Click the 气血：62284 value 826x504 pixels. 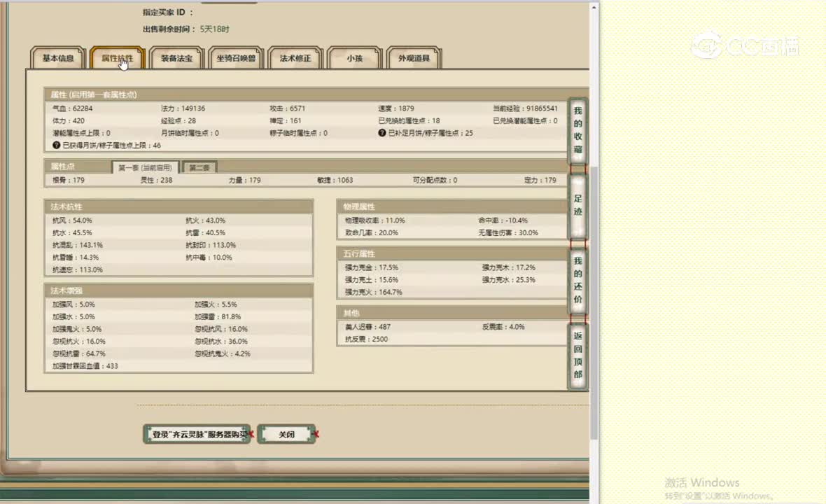coord(72,108)
